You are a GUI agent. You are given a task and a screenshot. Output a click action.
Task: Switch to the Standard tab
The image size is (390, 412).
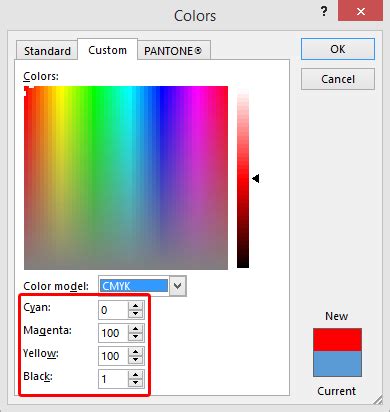47,51
